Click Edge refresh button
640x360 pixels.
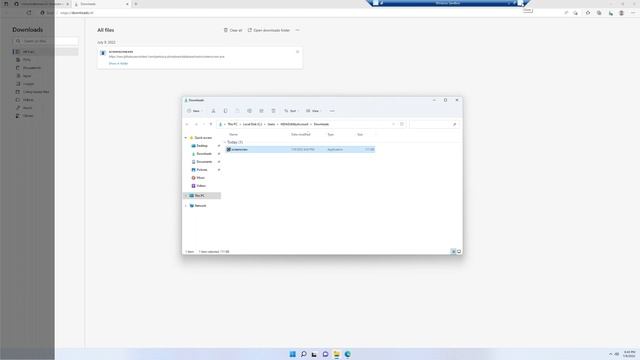pyautogui.click(x=29, y=13)
